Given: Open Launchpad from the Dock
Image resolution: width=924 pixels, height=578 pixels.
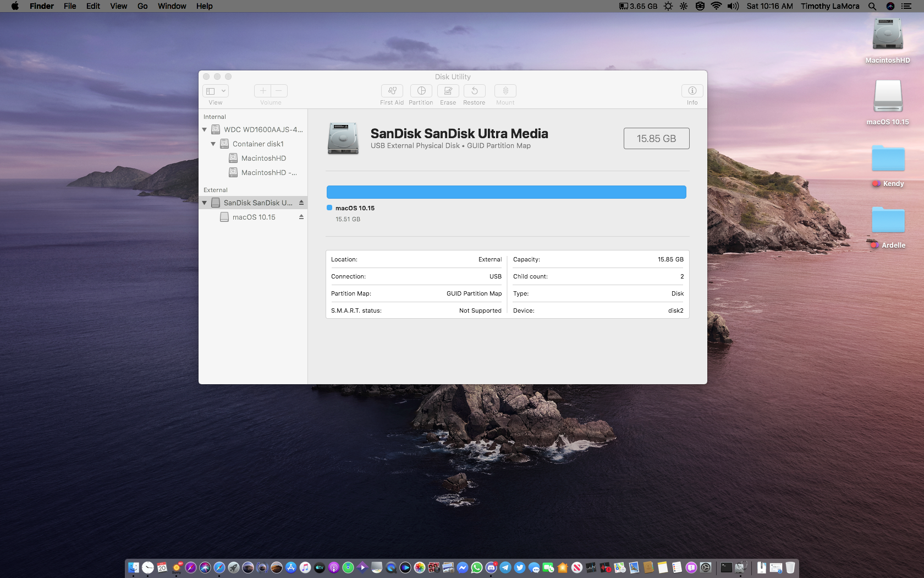Looking at the screenshot, I should click(234, 568).
